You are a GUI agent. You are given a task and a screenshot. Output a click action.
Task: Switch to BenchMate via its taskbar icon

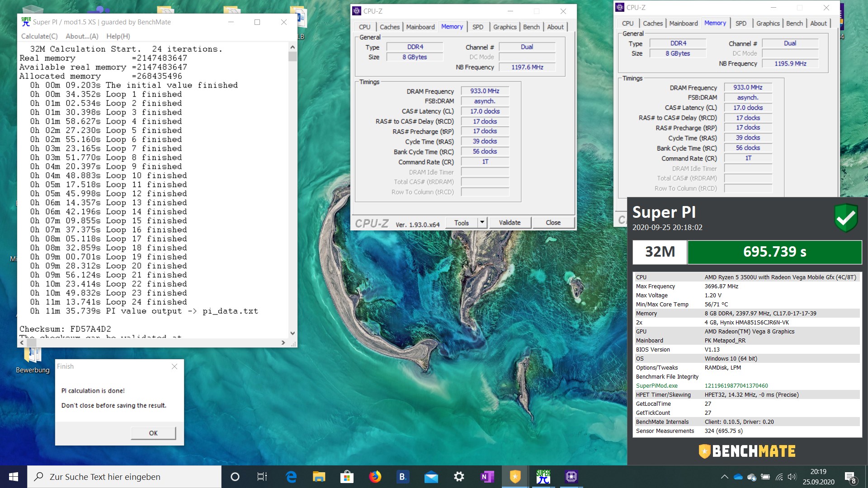point(515,477)
